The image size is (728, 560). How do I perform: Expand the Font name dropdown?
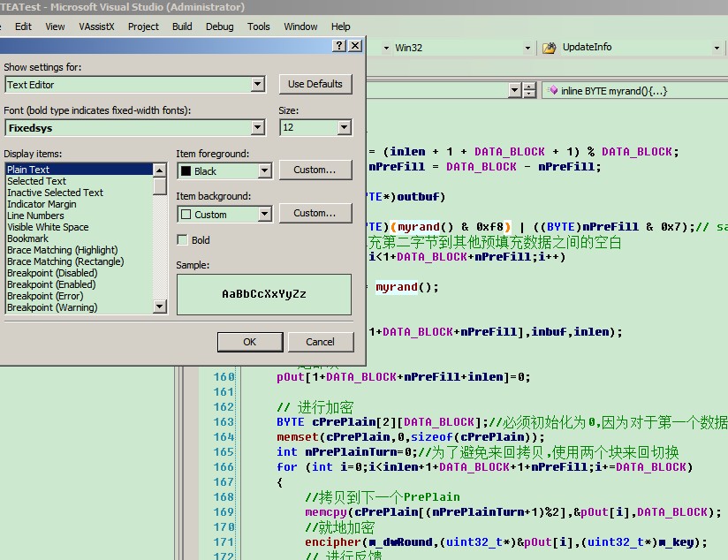[x=257, y=128]
